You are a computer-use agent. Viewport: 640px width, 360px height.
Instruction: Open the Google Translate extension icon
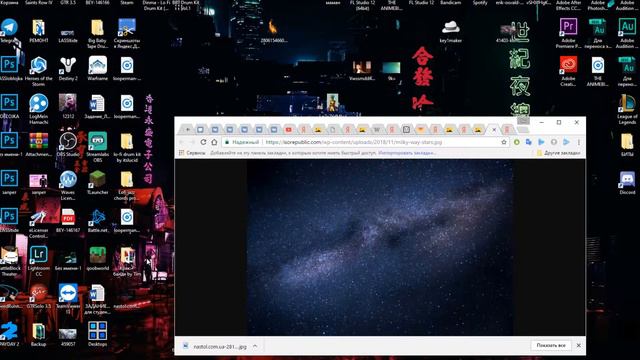[529, 142]
